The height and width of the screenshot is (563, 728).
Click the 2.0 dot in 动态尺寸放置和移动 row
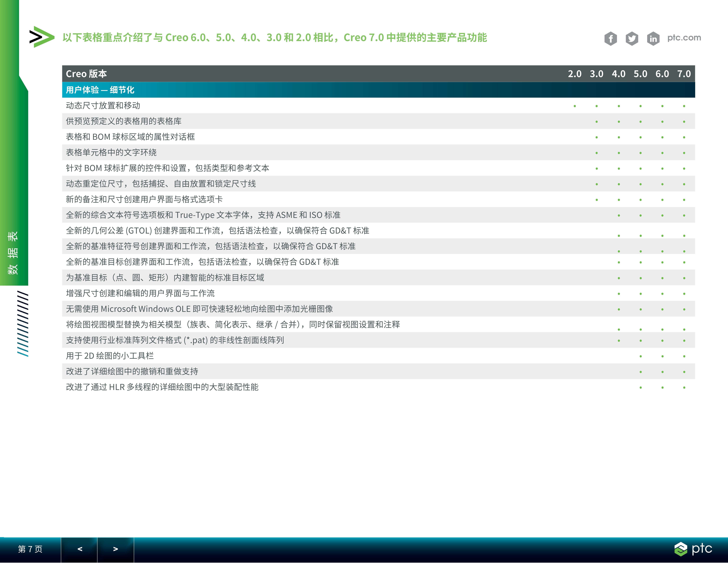pyautogui.click(x=575, y=106)
